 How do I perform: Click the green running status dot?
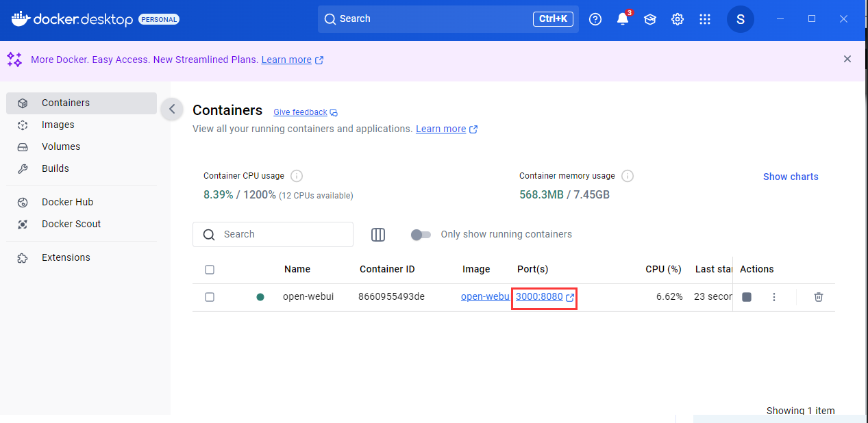tap(260, 297)
